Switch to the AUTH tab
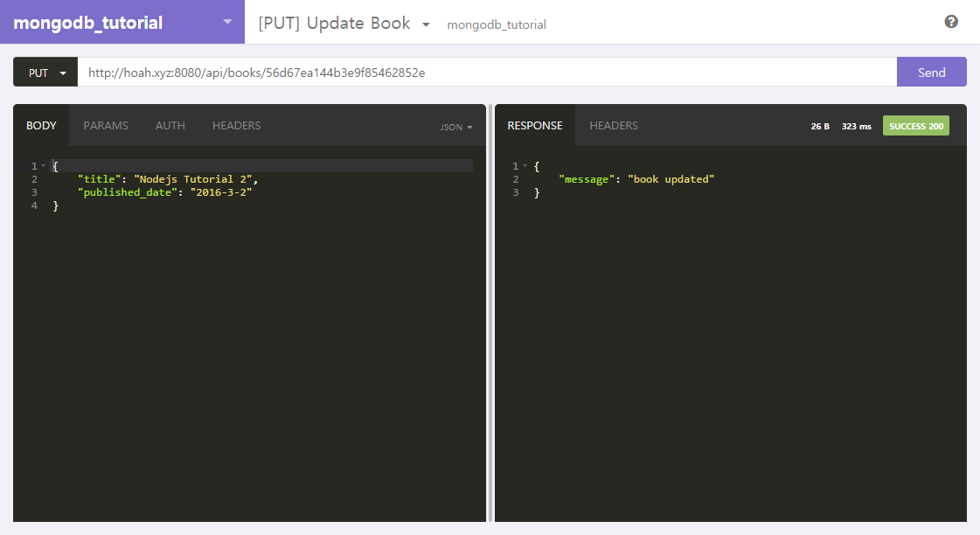Viewport: 980px width, 535px height. [x=170, y=125]
